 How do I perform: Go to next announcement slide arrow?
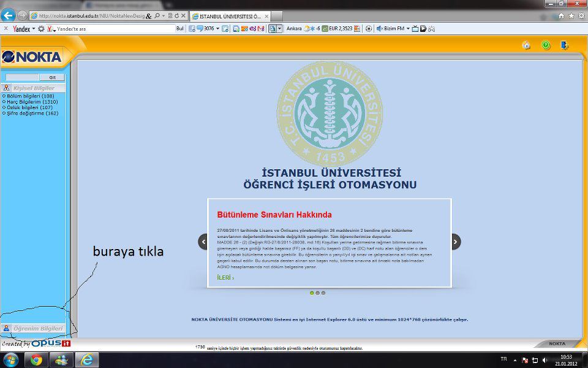pyautogui.click(x=456, y=242)
